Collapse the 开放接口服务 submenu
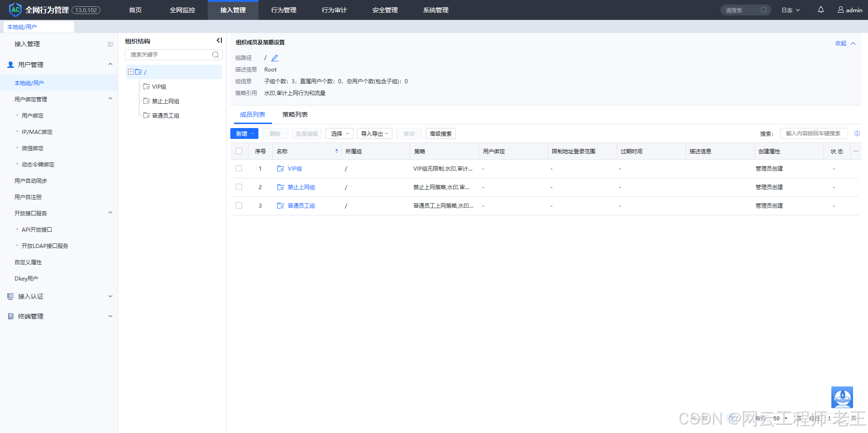Screen dimensions: 868x433 click(110, 213)
